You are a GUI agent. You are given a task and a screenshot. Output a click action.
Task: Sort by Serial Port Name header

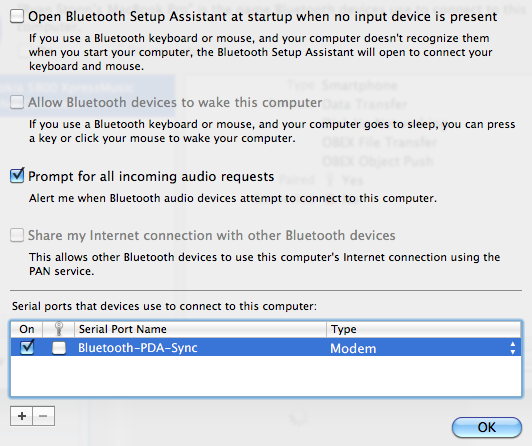pyautogui.click(x=201, y=329)
